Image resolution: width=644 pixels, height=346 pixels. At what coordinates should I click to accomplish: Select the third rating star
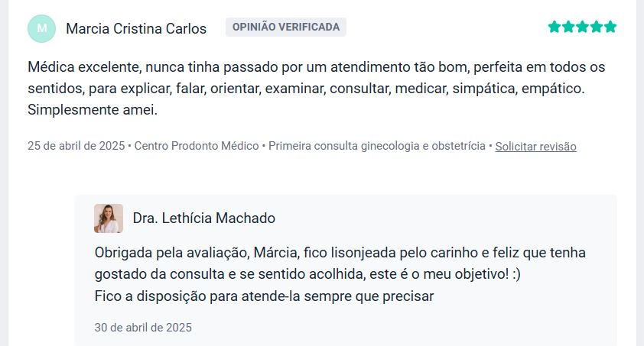point(582,27)
